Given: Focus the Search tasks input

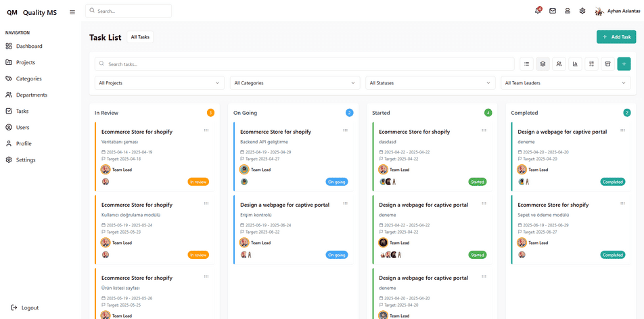Looking at the screenshot, I should coord(304,64).
